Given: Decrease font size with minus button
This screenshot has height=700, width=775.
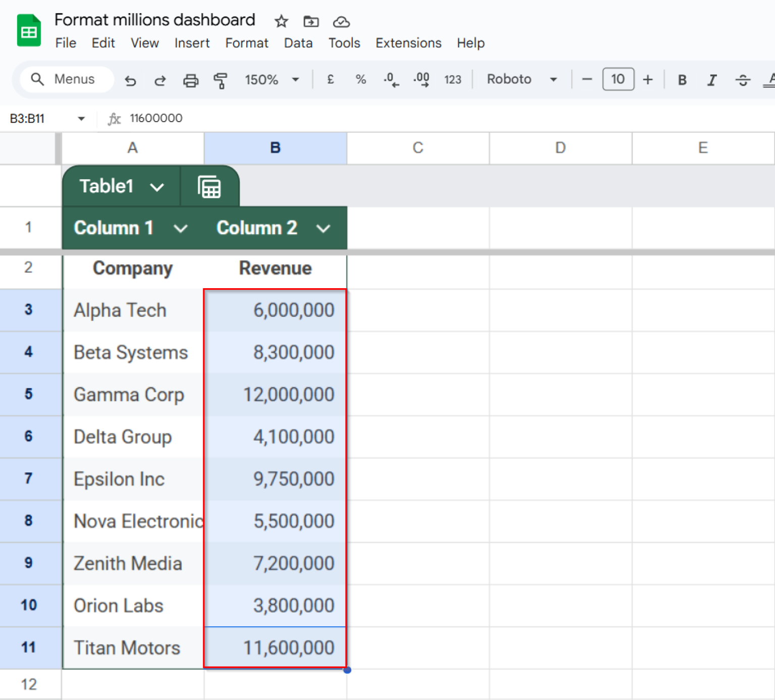Looking at the screenshot, I should pyautogui.click(x=587, y=79).
